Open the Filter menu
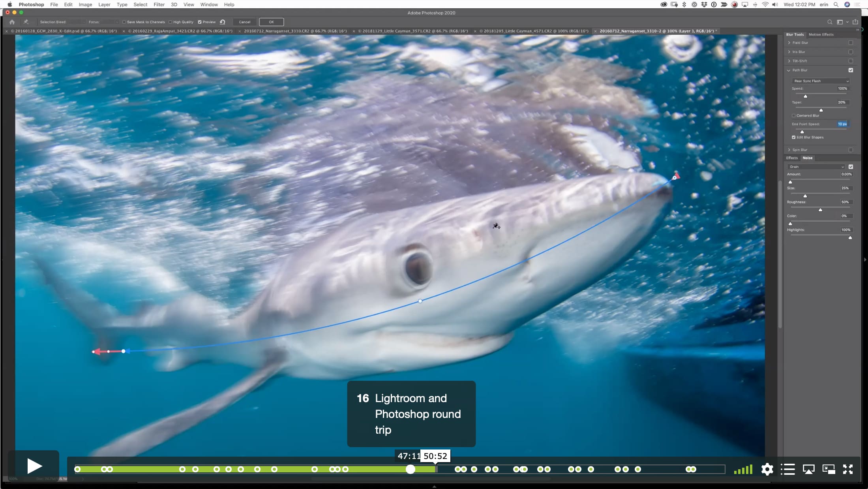The width and height of the screenshot is (868, 489). click(x=159, y=5)
